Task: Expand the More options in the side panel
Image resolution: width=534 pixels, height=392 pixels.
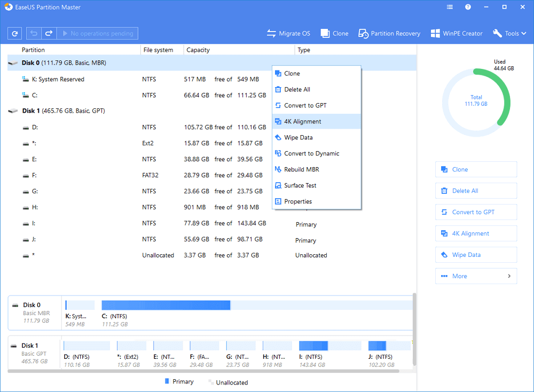Action: click(476, 276)
